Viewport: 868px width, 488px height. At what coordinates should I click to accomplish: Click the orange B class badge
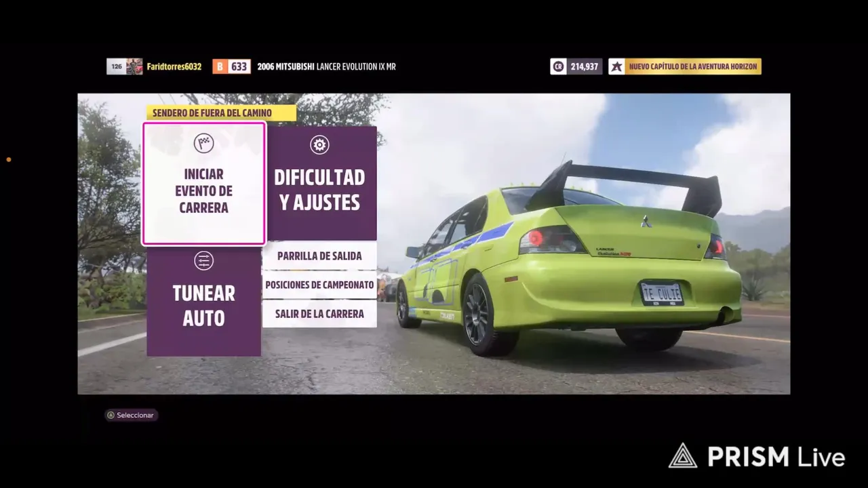(220, 66)
